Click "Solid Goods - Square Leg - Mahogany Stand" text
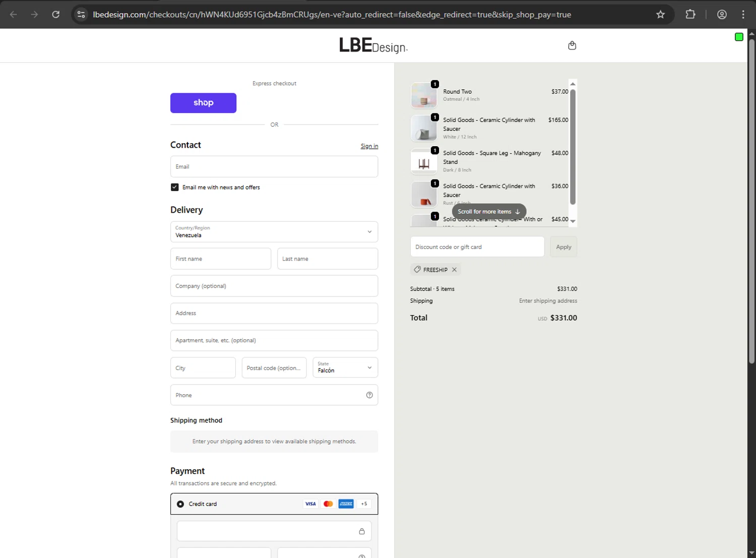This screenshot has height=558, width=756. (492, 157)
